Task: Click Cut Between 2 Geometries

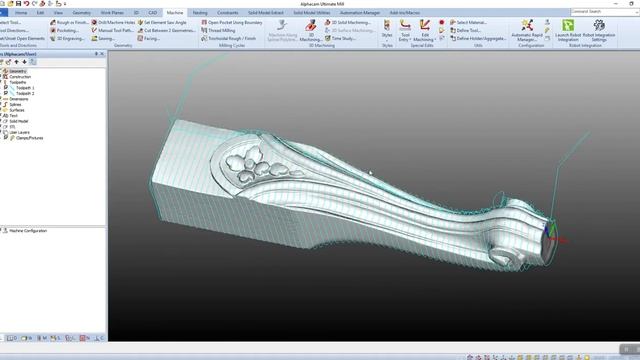Action: tap(167, 31)
